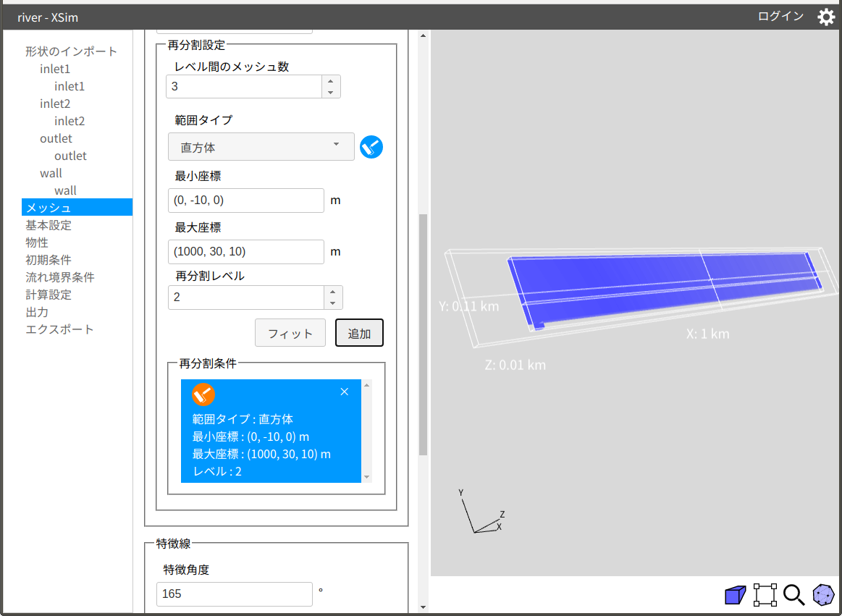The width and height of the screenshot is (842, 616).
Task: Open 流れ境界条件 in the sidebar
Action: click(x=60, y=277)
